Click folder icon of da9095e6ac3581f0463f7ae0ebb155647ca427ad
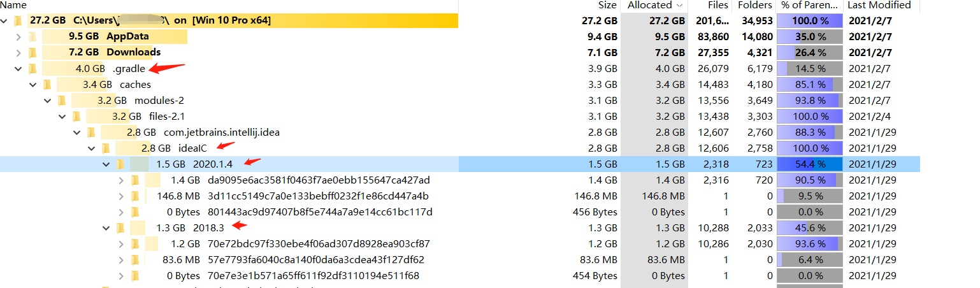Image resolution: width=980 pixels, height=288 pixels. (x=135, y=180)
